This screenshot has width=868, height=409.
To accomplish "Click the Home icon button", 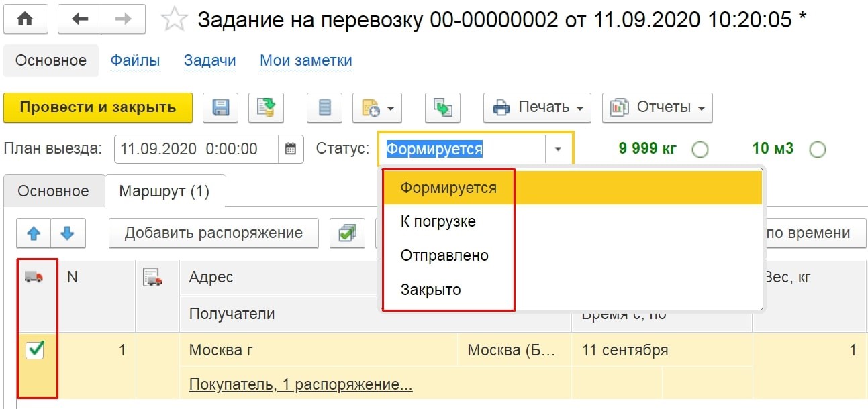I will pyautogui.click(x=25, y=19).
